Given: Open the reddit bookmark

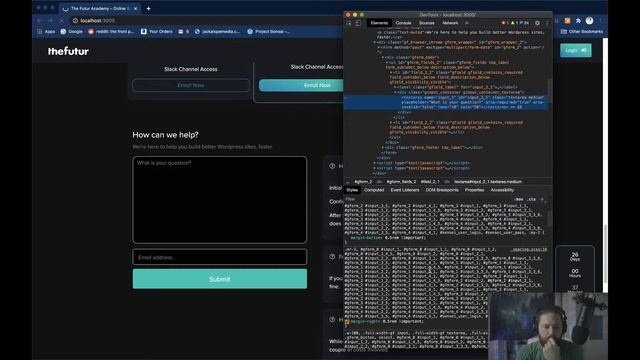Looking at the screenshot, I should [x=111, y=31].
